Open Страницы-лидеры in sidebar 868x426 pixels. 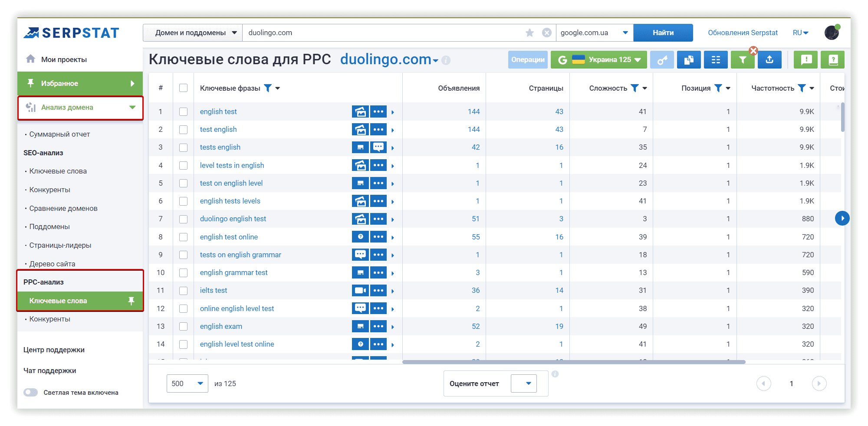click(60, 245)
